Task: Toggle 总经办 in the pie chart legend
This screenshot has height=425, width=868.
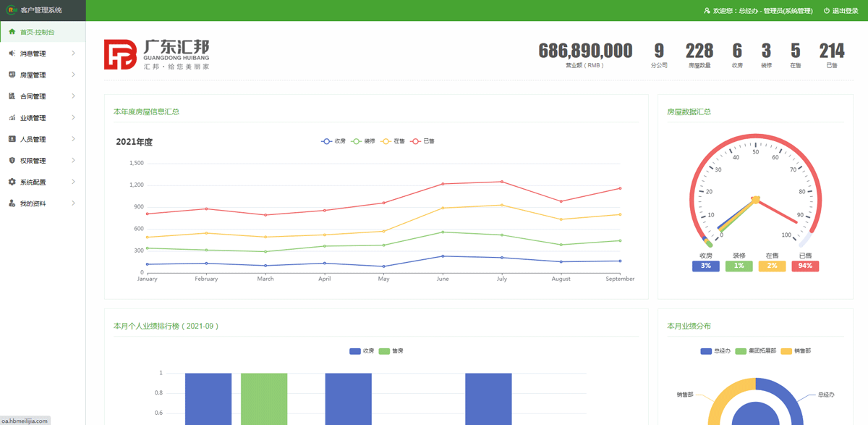Action: pos(715,351)
